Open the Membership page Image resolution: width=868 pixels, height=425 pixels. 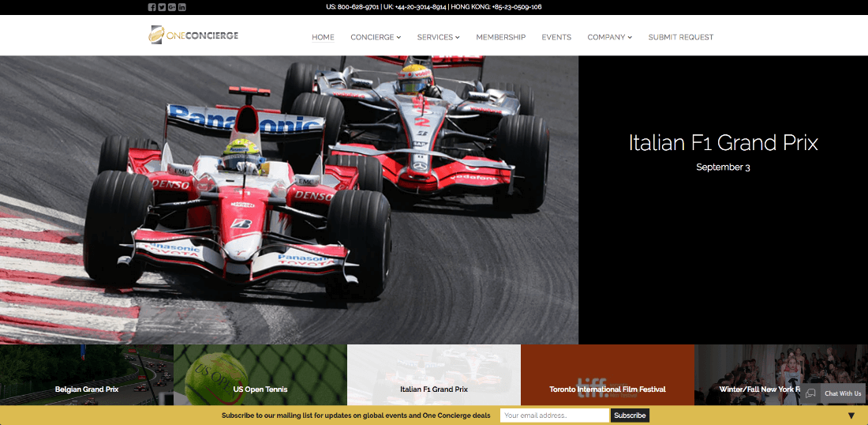tap(500, 37)
